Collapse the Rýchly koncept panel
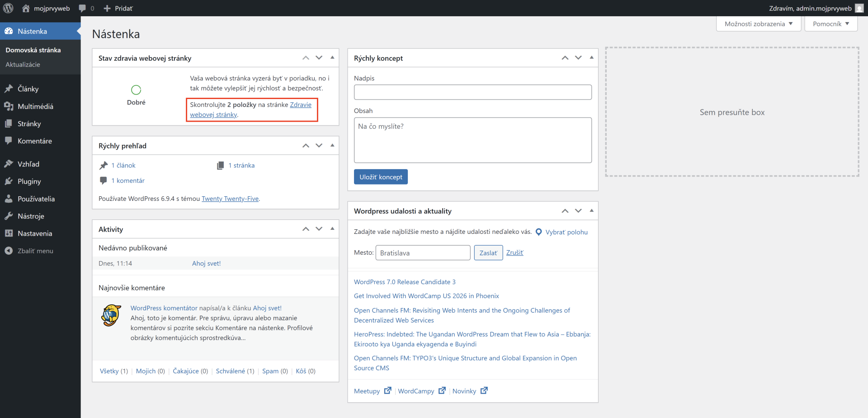Image resolution: width=868 pixels, height=418 pixels. coord(591,58)
